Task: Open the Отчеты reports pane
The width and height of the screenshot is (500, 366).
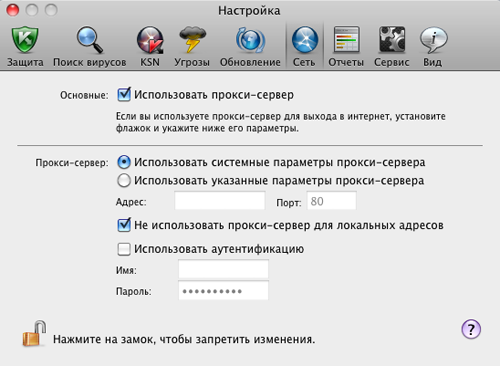Action: [346, 47]
